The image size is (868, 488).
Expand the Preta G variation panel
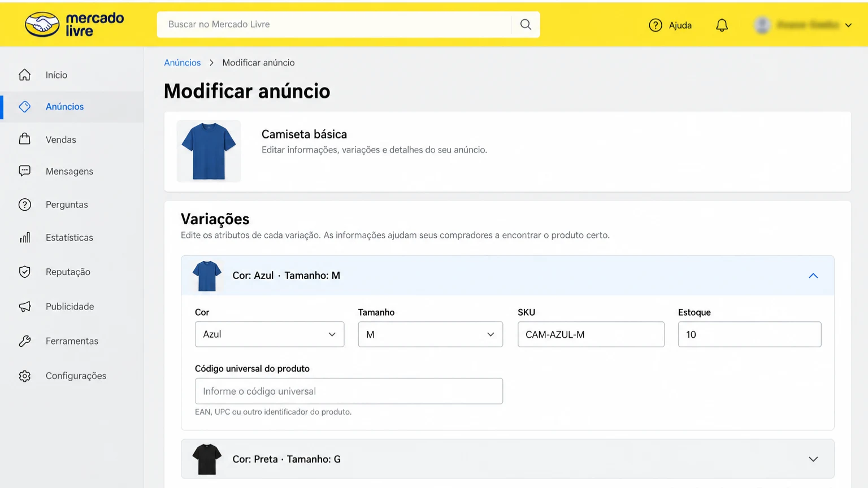pos(813,459)
